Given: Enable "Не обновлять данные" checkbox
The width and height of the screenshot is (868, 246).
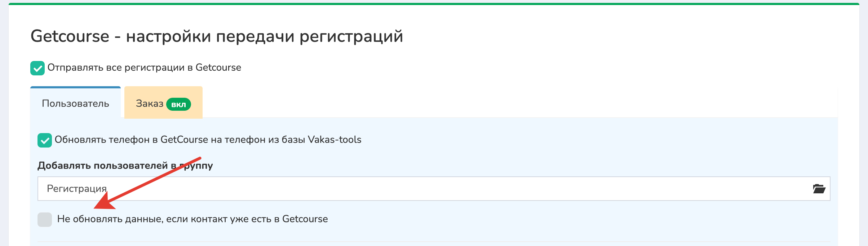Looking at the screenshot, I should point(45,220).
